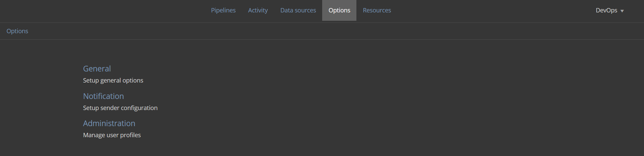This screenshot has width=644, height=156.
Task: Expand the DevOps user menu
Action: point(609,10)
